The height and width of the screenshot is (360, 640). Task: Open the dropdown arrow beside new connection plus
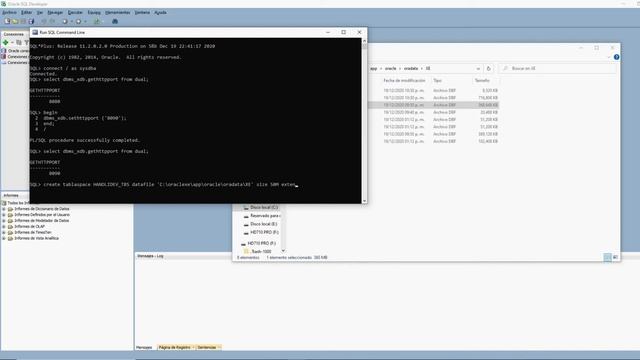pyautogui.click(x=12, y=42)
